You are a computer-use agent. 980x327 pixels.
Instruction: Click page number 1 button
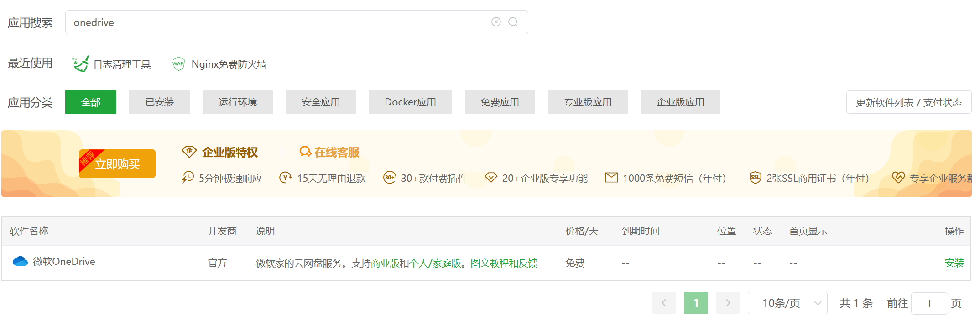[x=696, y=303]
